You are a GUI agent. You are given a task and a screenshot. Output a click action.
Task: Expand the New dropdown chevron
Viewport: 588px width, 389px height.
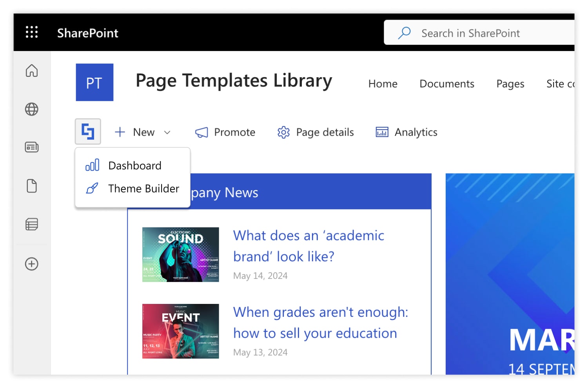tap(167, 133)
